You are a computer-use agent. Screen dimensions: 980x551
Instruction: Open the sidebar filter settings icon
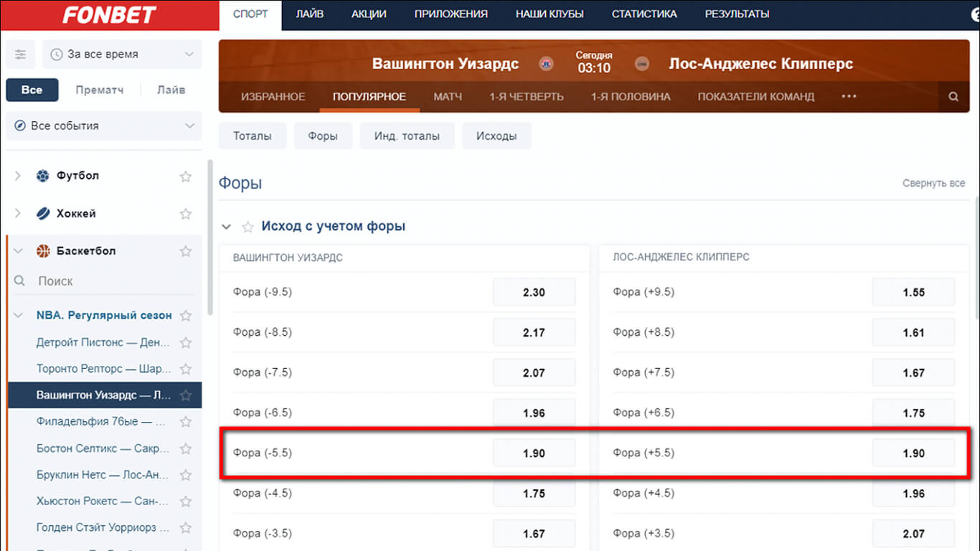pyautogui.click(x=20, y=55)
